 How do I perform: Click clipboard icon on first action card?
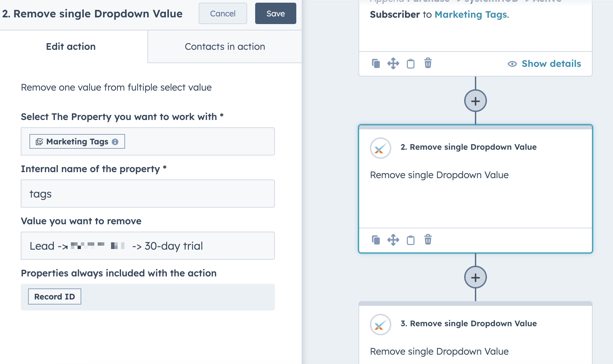(x=411, y=64)
